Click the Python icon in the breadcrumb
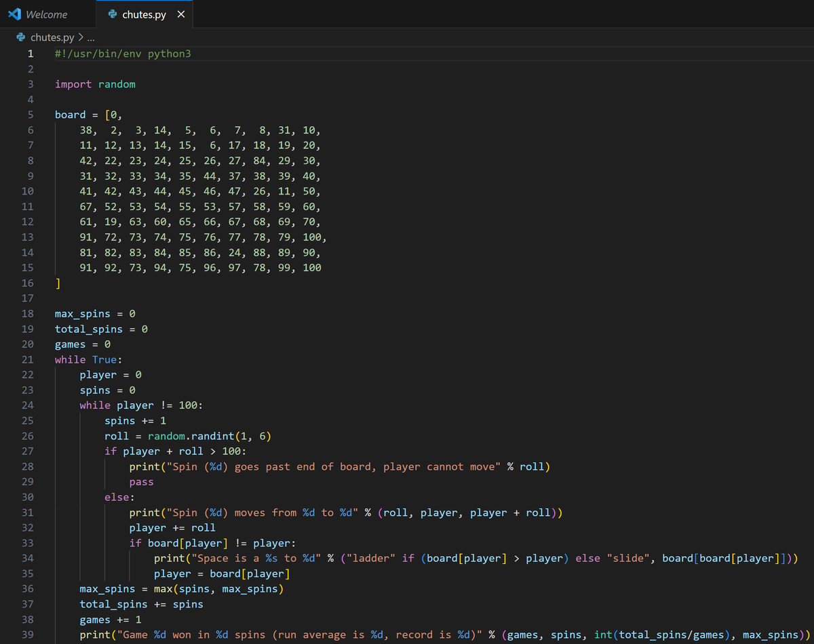The width and height of the screenshot is (814, 644). (21, 37)
